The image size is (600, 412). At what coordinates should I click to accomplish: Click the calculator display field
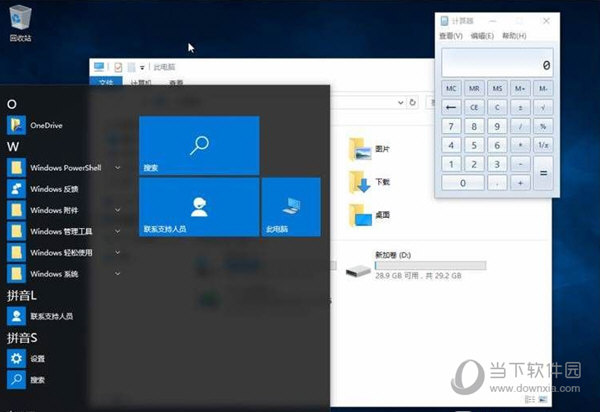[497, 63]
